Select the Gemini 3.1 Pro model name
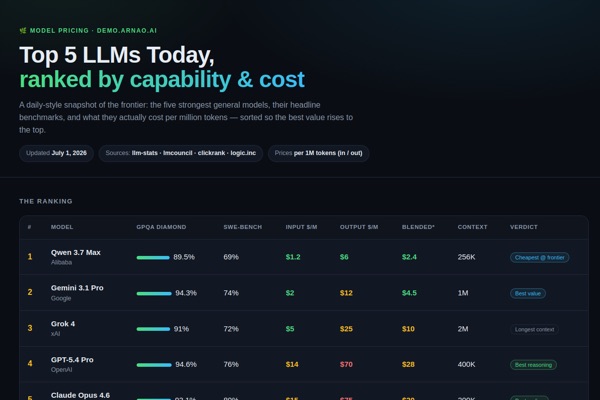Image resolution: width=600 pixels, height=400 pixels. click(77, 288)
